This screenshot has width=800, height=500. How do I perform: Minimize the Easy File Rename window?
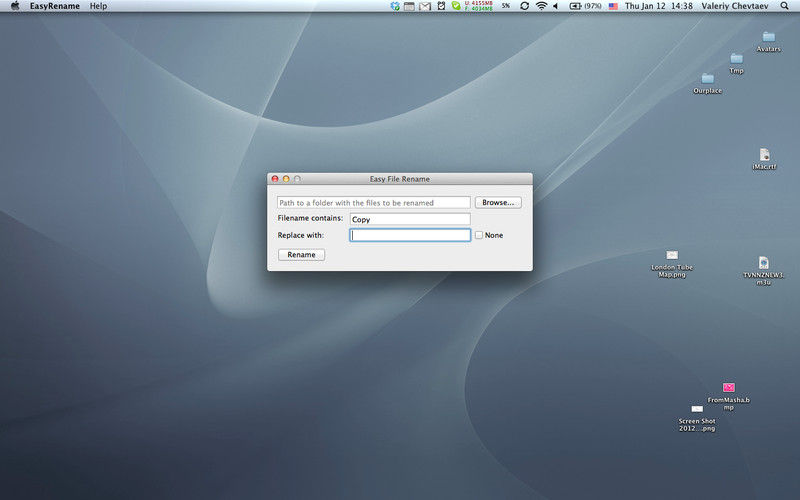(286, 179)
